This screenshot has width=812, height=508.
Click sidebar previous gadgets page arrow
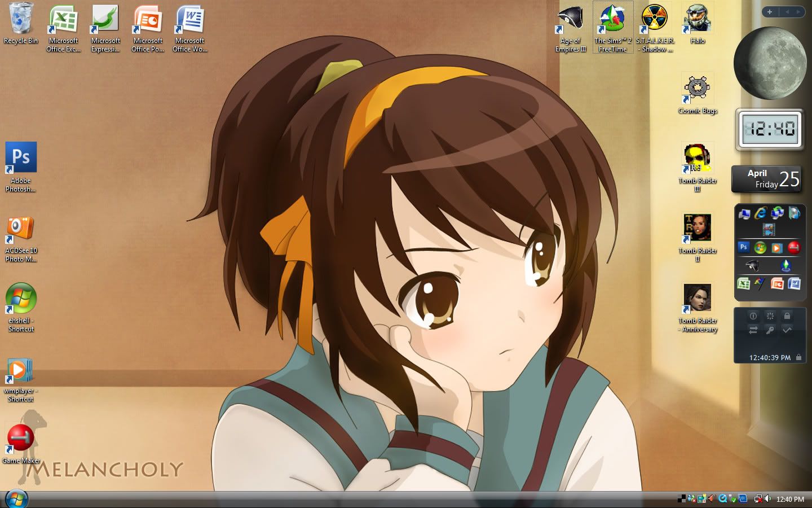(786, 11)
